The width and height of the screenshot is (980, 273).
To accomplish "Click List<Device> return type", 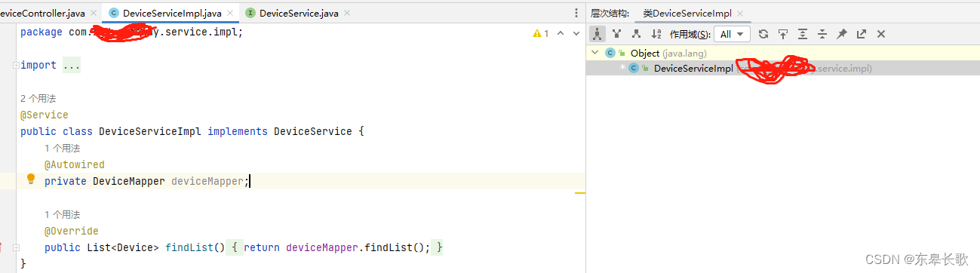I will tap(123, 247).
